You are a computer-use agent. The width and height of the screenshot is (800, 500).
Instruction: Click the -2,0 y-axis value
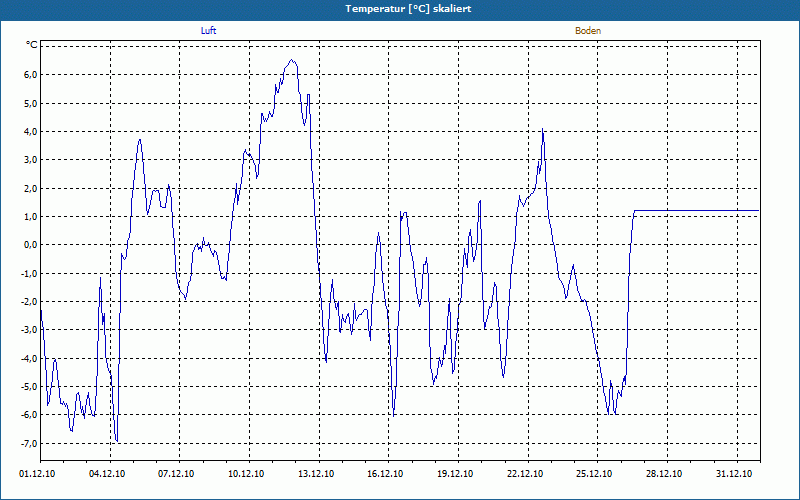[x=30, y=302]
